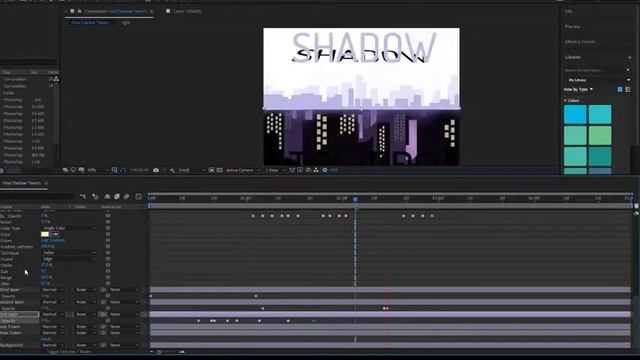This screenshot has height=360, width=640.
Task: Click the reset exposure icon beside +0.0
Action: tap(325, 170)
